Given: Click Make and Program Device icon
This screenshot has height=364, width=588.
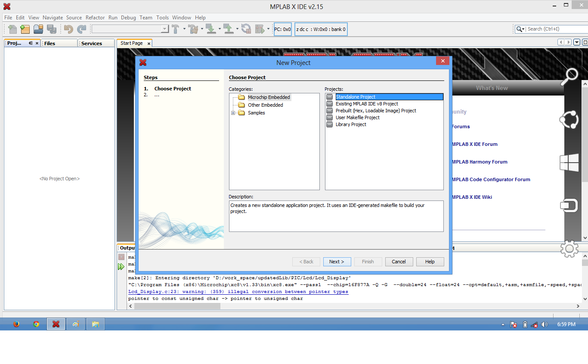Looking at the screenshot, I should tap(210, 29).
